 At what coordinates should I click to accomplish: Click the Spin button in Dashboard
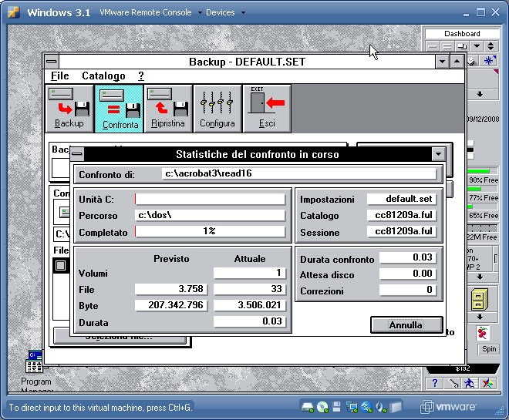489,349
